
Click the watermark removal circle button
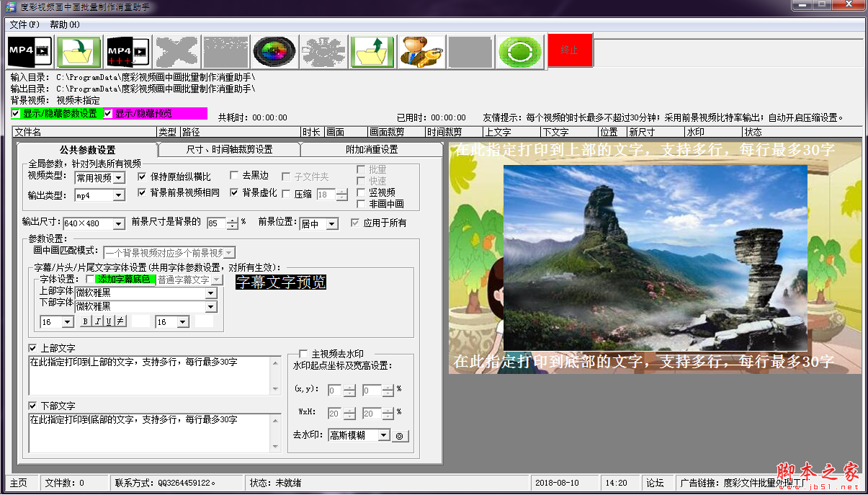point(401,435)
